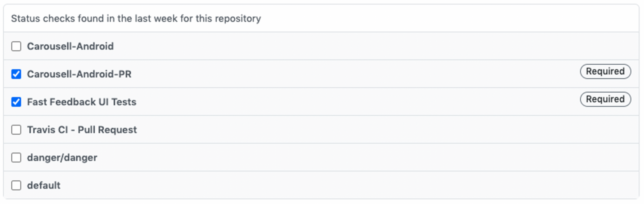Viewport: 644px width, 204px height.
Task: Tick the danger/danger status check checkbox
Action: (x=16, y=158)
